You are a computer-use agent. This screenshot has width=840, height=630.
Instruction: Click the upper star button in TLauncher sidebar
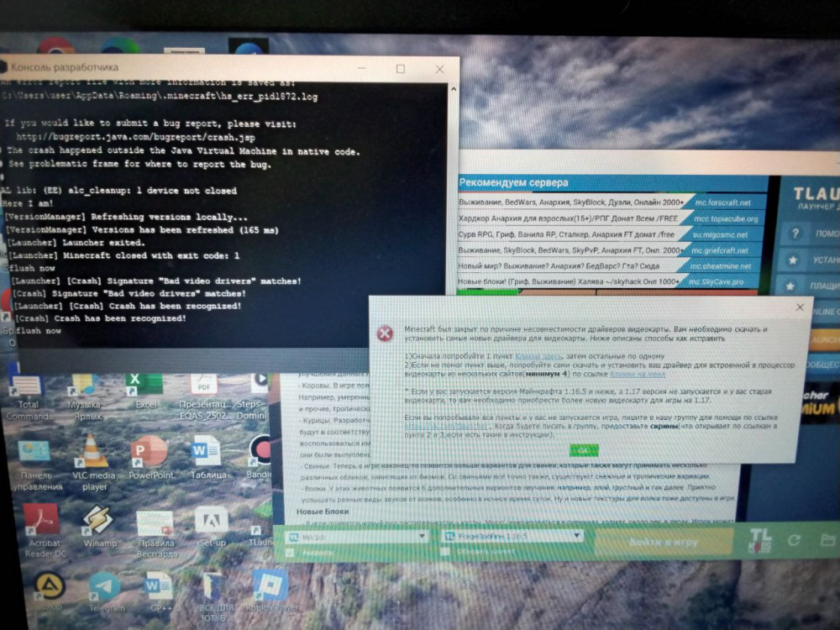(x=793, y=260)
